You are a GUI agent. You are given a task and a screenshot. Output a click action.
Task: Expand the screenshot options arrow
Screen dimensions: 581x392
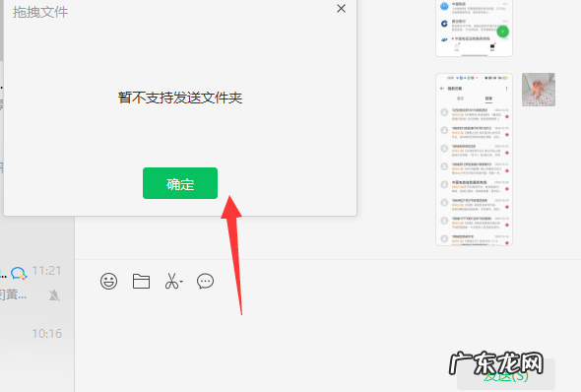(181, 282)
